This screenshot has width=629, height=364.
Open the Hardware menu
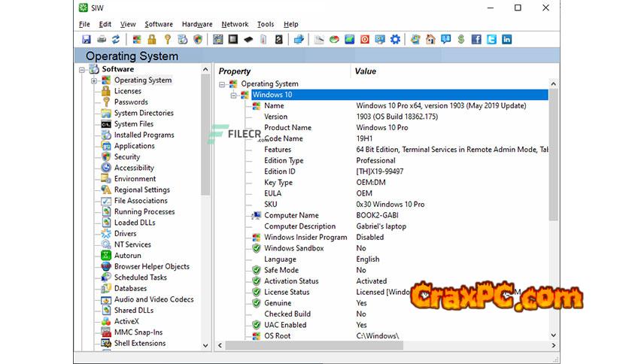pyautogui.click(x=197, y=24)
